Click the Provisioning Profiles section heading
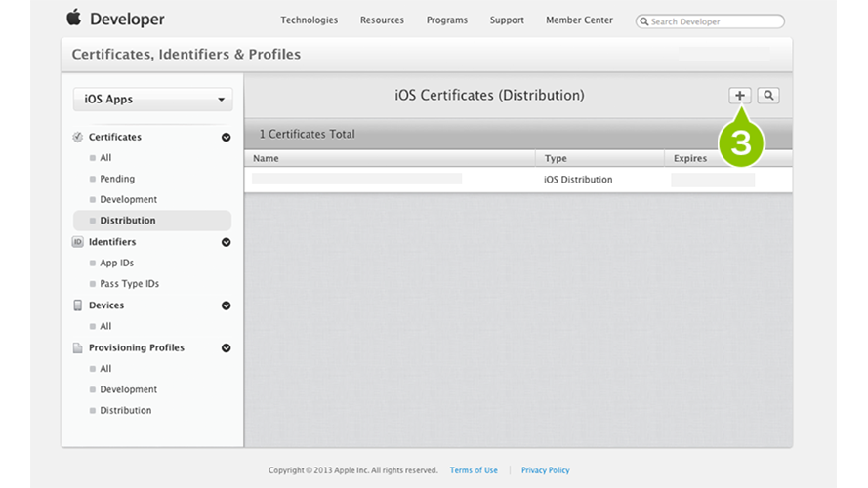The image size is (868, 488). coord(136,347)
